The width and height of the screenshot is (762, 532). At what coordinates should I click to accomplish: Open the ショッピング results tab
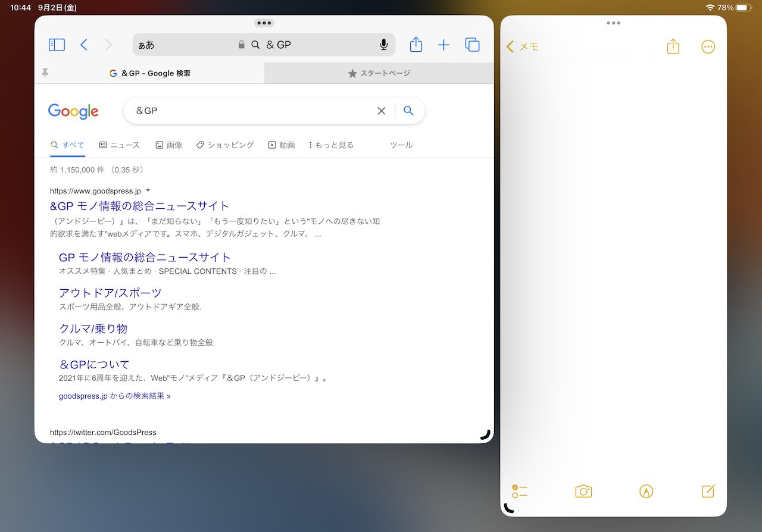(x=225, y=145)
